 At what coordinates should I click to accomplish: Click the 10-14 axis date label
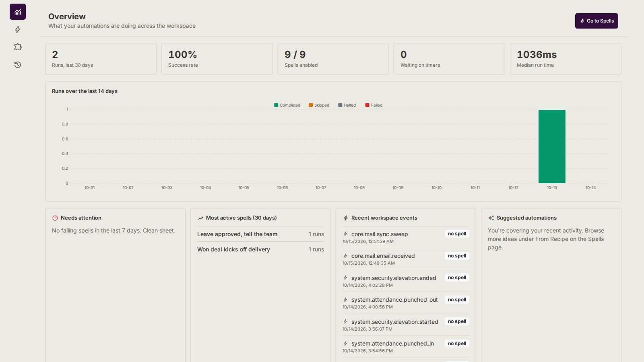click(590, 188)
